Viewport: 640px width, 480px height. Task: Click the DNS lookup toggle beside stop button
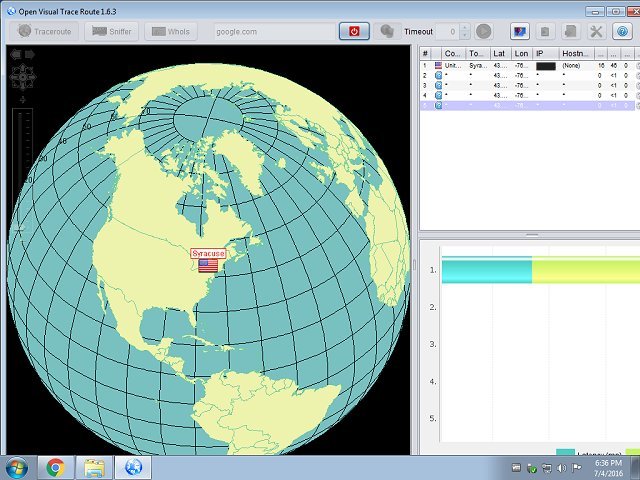(387, 31)
